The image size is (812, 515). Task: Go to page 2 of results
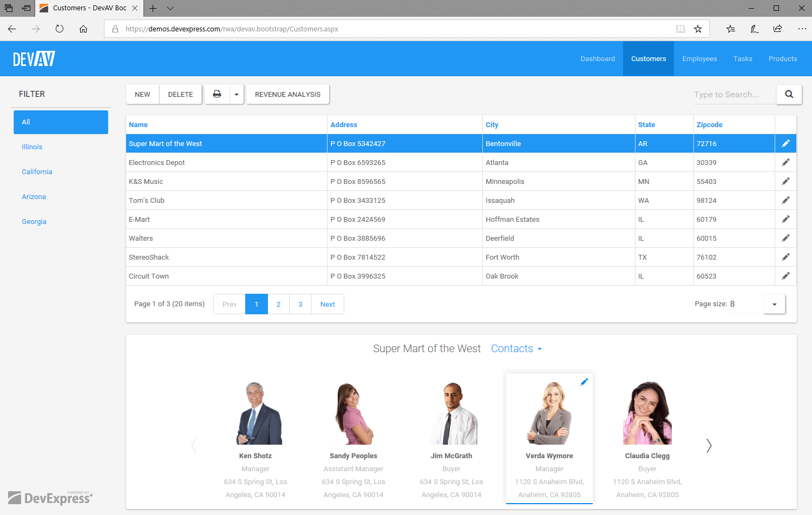(x=278, y=304)
